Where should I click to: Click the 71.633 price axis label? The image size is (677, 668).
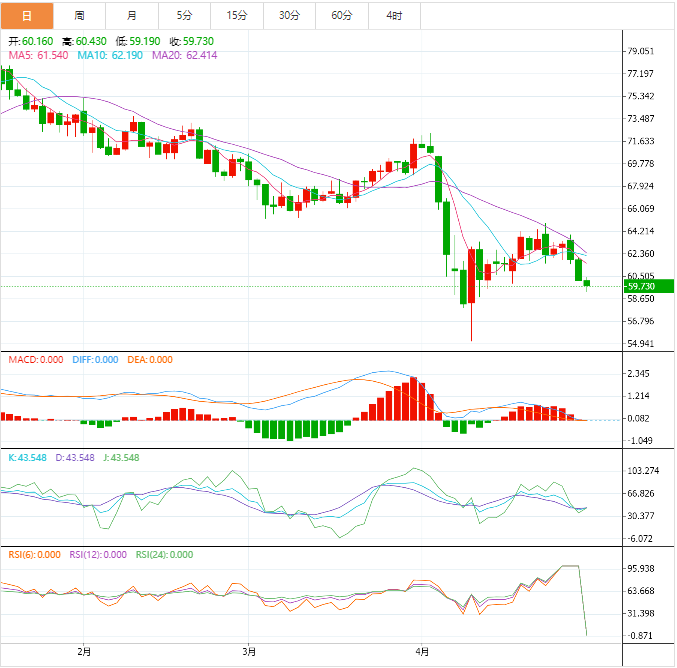point(641,141)
